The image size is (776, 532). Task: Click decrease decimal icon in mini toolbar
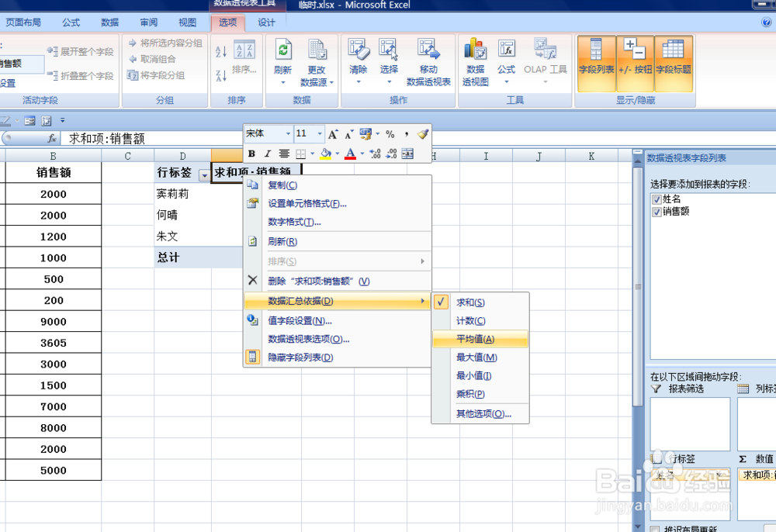391,154
